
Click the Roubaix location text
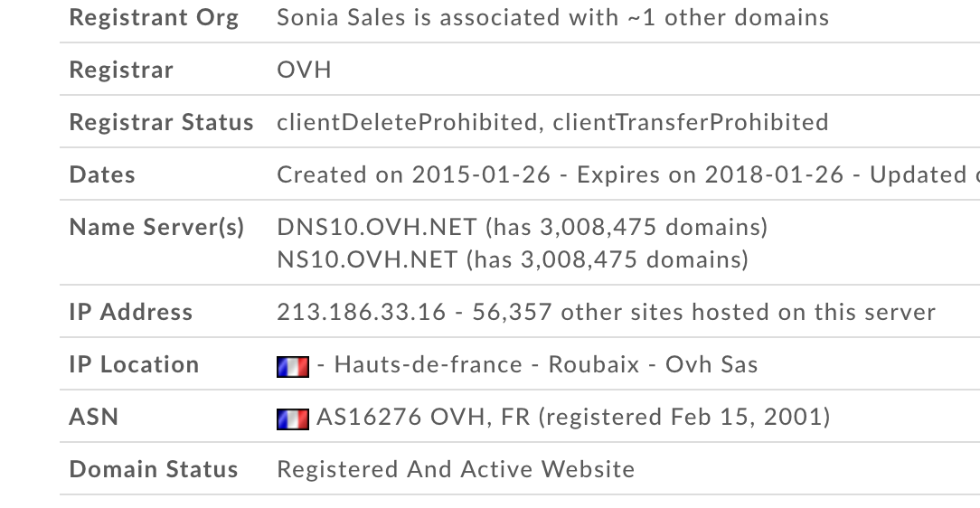pyautogui.click(x=594, y=364)
